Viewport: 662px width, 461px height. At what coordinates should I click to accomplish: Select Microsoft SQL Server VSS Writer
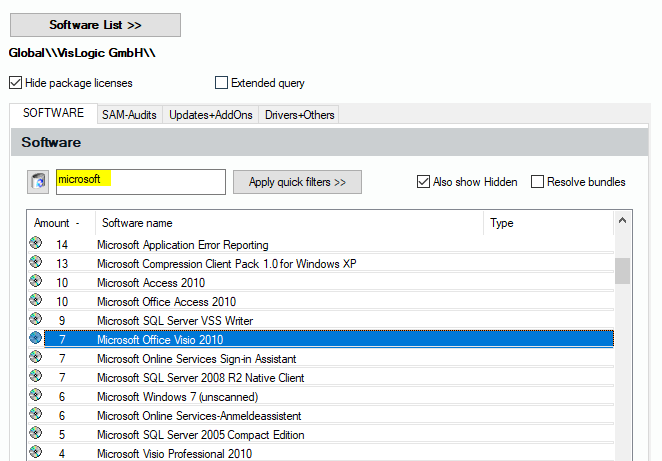click(175, 321)
